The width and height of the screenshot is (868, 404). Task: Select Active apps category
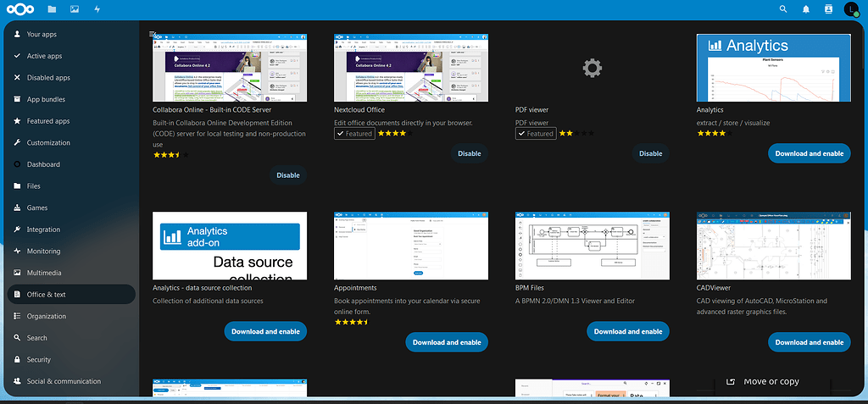71,56
